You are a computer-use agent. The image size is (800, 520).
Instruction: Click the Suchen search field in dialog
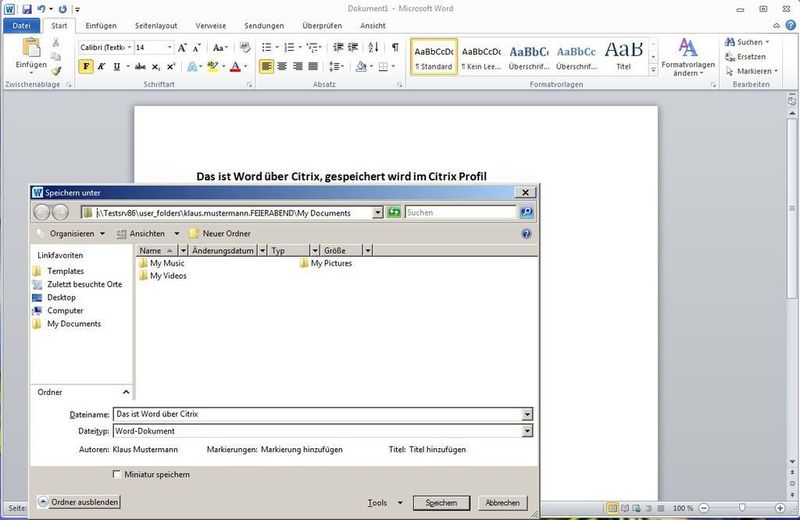(460, 212)
